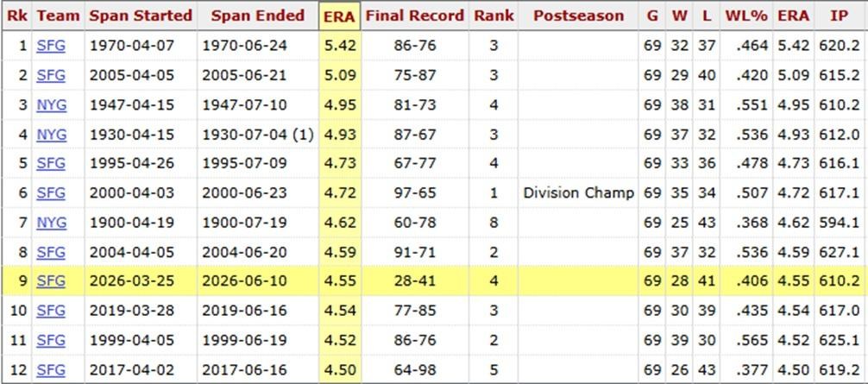
Task: Click the Final Record column header
Action: point(415,16)
